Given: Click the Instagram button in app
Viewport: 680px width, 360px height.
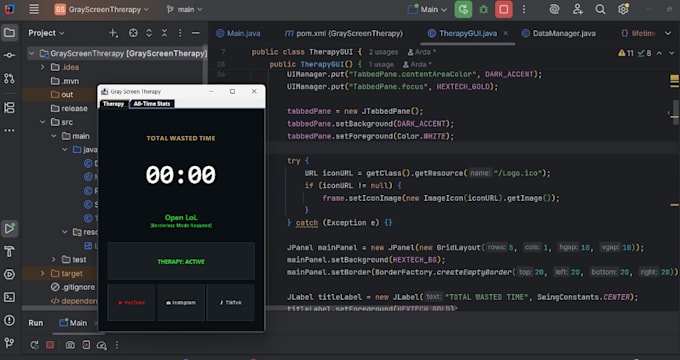Looking at the screenshot, I should 181,303.
